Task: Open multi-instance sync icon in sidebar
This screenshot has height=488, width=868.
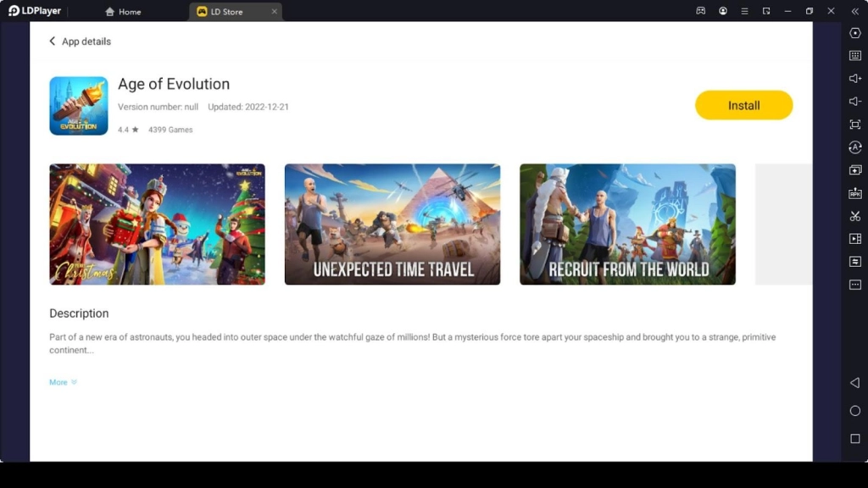Action: pyautogui.click(x=854, y=169)
